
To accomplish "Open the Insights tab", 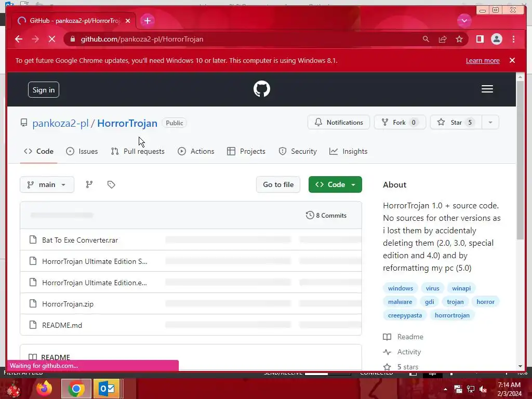I will [348, 151].
